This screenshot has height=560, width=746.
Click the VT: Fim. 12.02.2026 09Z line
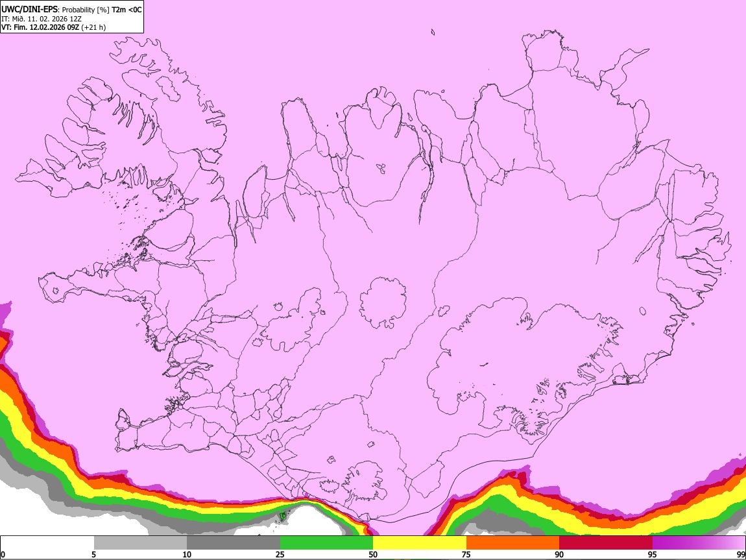tap(54, 27)
